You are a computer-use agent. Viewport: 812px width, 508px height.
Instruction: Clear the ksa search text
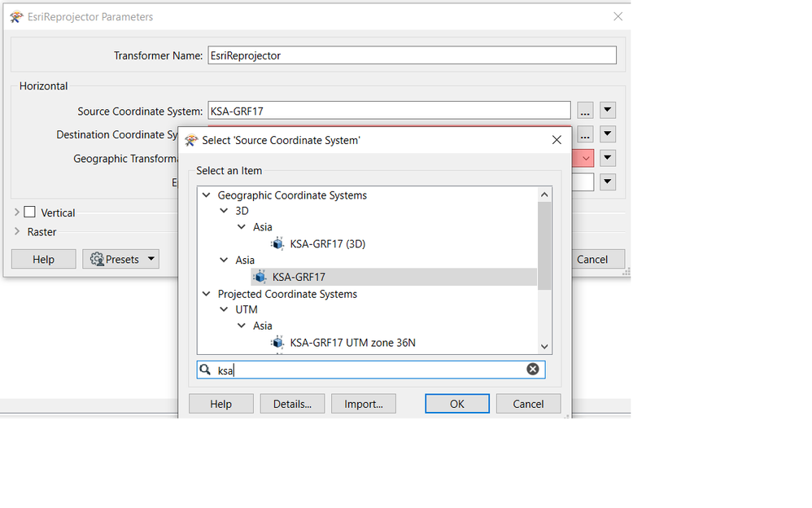coord(532,369)
